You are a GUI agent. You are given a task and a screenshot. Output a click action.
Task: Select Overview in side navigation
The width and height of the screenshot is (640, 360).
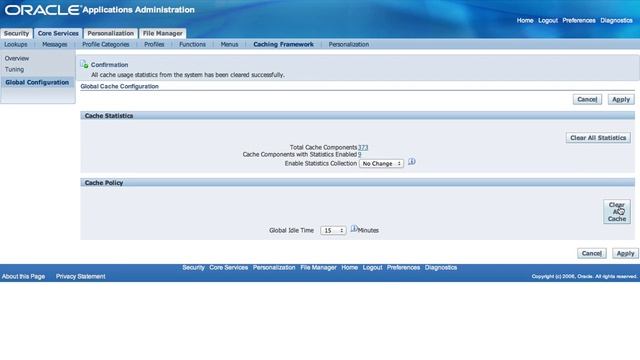pos(17,58)
